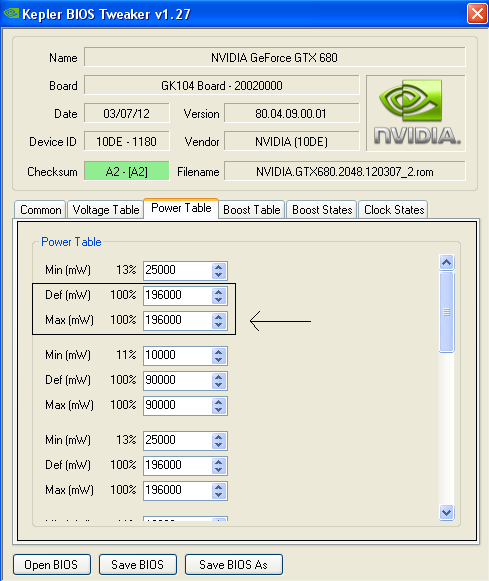Viewport: 489px width, 581px height.
Task: Decrease the Max 90000 value stepper
Action: 219,410
